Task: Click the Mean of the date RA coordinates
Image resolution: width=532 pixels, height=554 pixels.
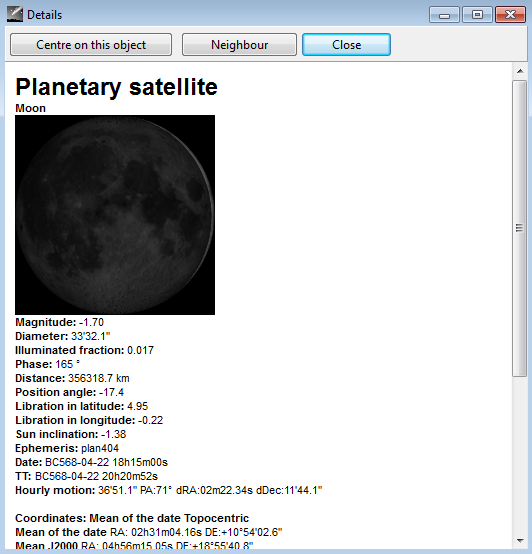Action: [x=149, y=532]
